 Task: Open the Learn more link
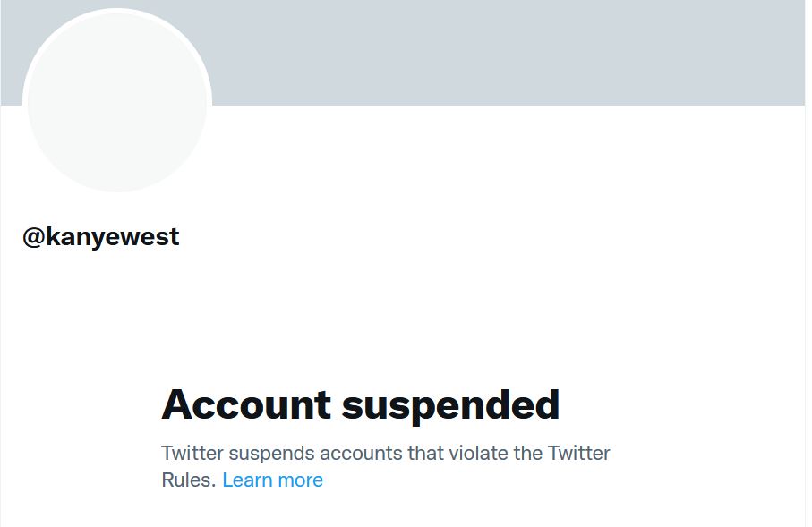coord(272,480)
